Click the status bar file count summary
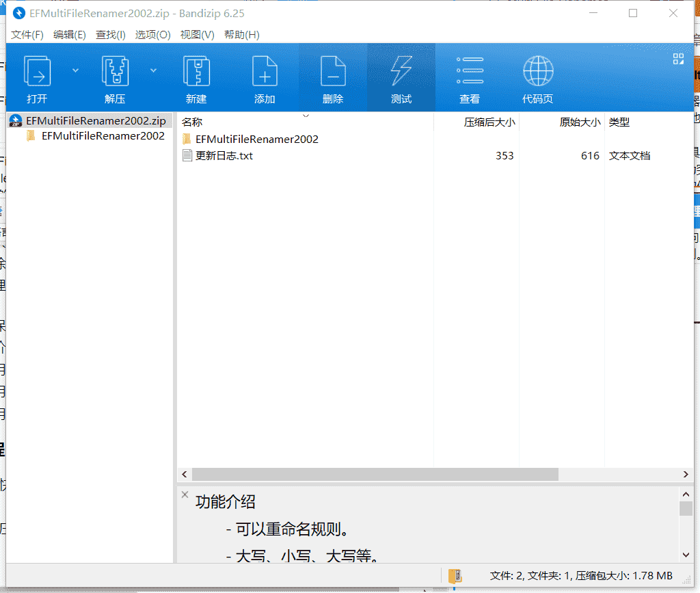Image resolution: width=700 pixels, height=593 pixels. (581, 576)
